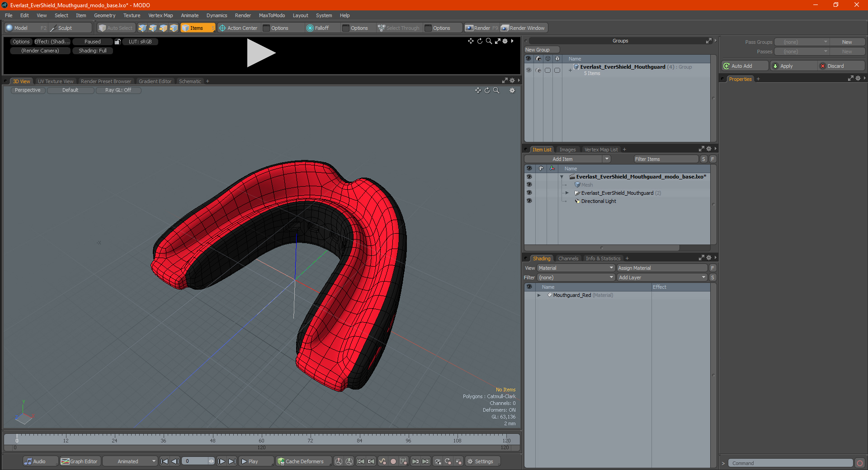This screenshot has width=868, height=470.
Task: Toggle Action Center Options checkbox
Action: click(267, 28)
